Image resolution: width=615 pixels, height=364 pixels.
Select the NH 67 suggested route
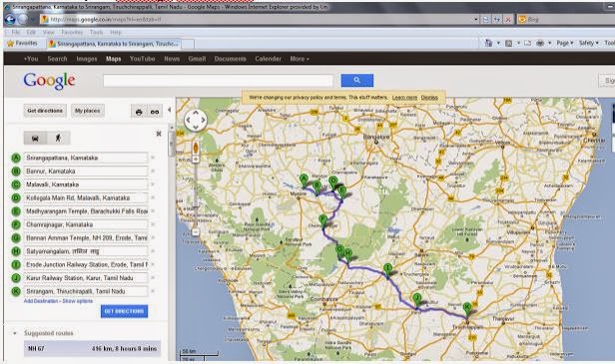coord(92,348)
